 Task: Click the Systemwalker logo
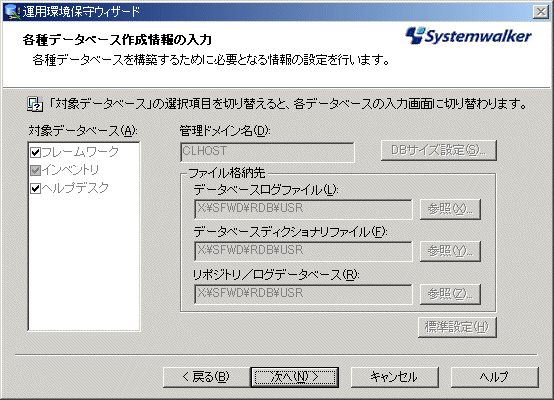(x=468, y=36)
